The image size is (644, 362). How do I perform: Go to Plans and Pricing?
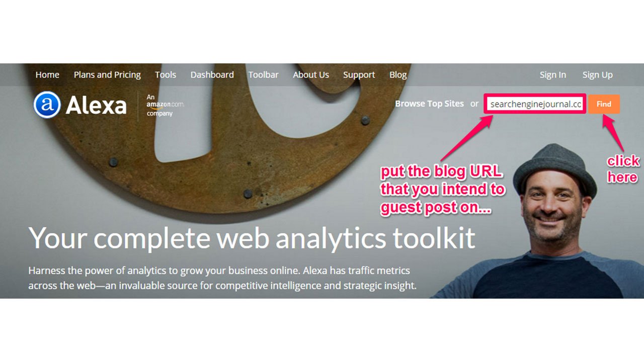pos(107,74)
